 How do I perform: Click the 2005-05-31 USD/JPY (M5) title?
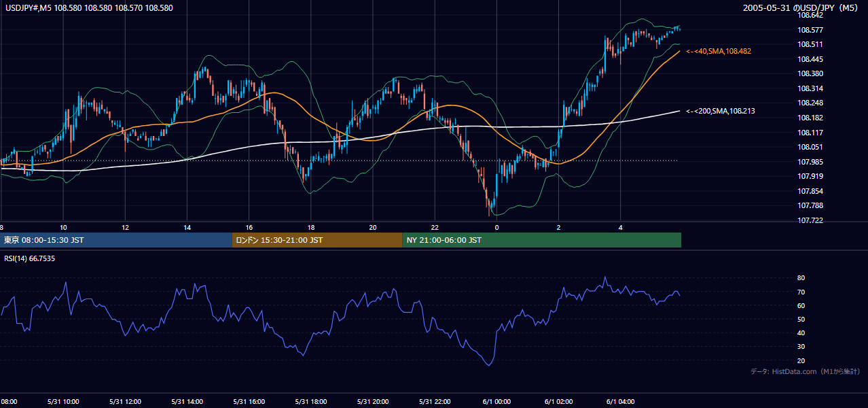tap(801, 8)
